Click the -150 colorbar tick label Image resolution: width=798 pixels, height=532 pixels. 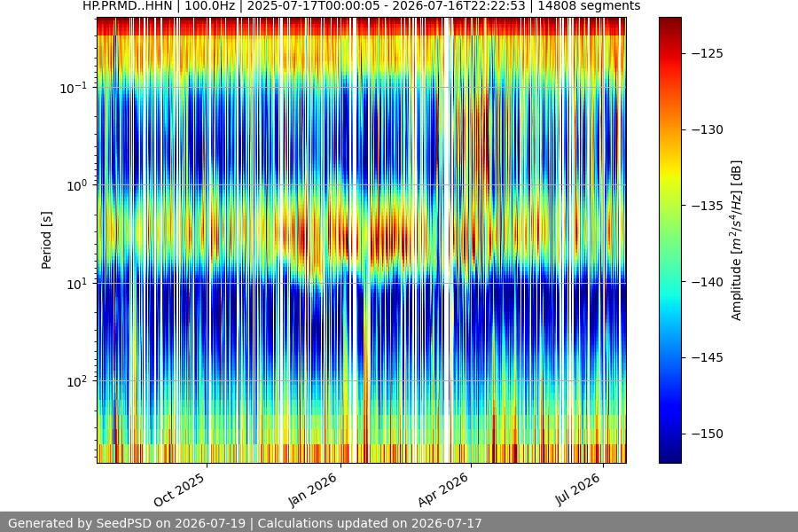pos(707,434)
